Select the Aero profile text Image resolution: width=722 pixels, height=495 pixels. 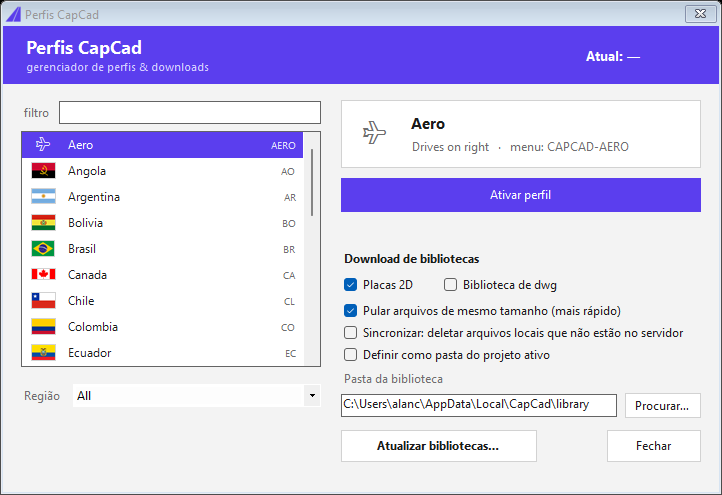(x=81, y=145)
